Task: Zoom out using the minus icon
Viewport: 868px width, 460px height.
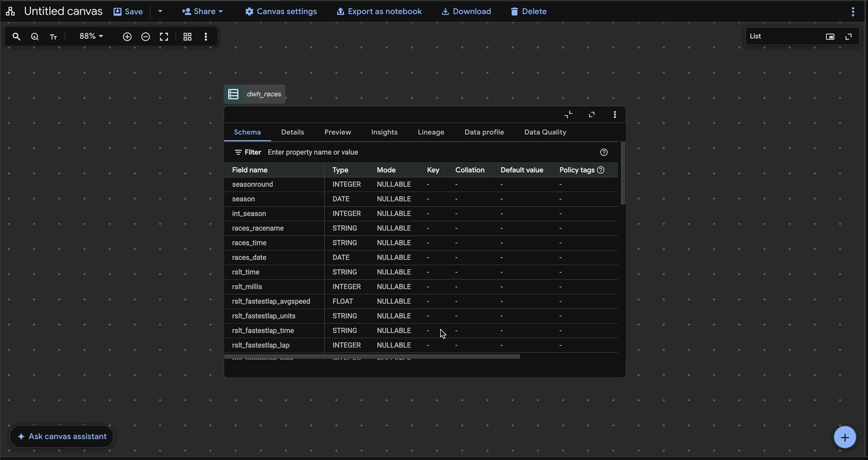Action: click(x=145, y=36)
